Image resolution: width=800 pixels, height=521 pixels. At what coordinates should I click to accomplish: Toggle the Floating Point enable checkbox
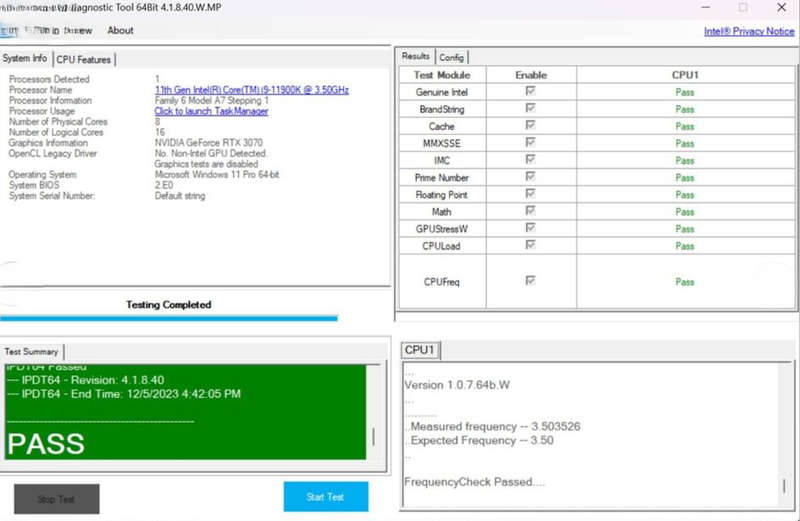point(530,193)
